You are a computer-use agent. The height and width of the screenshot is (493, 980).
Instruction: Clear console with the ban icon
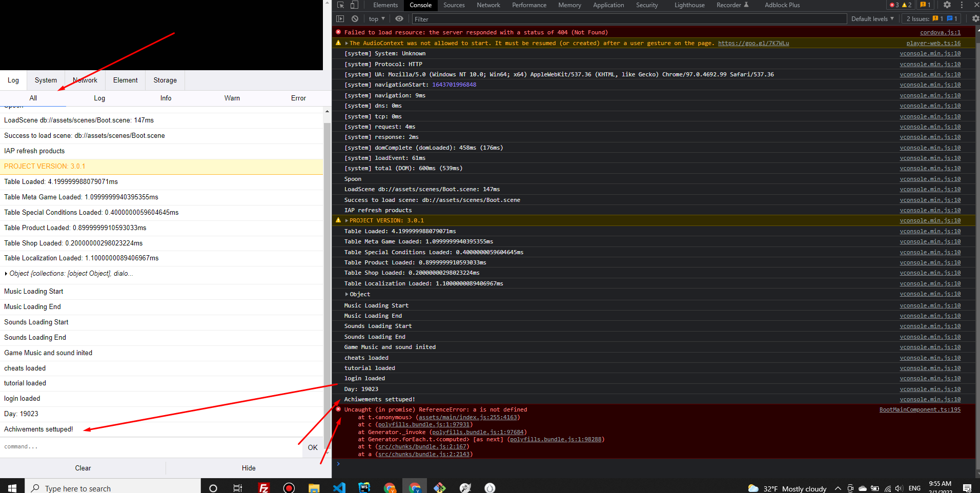[355, 19]
